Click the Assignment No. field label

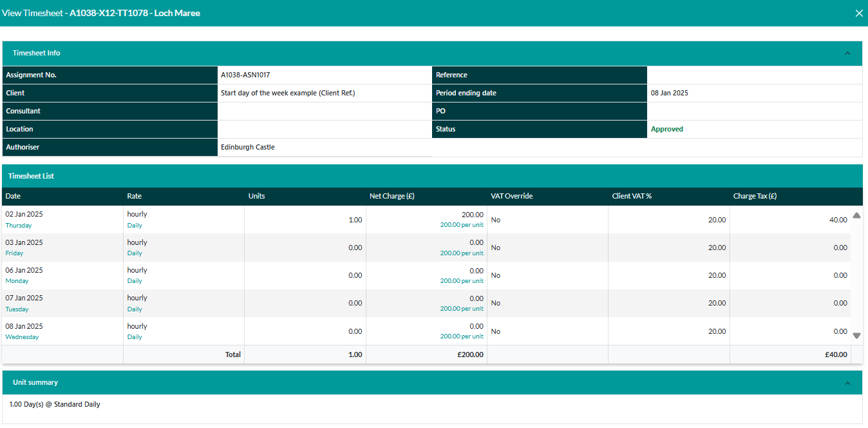pyautogui.click(x=31, y=75)
